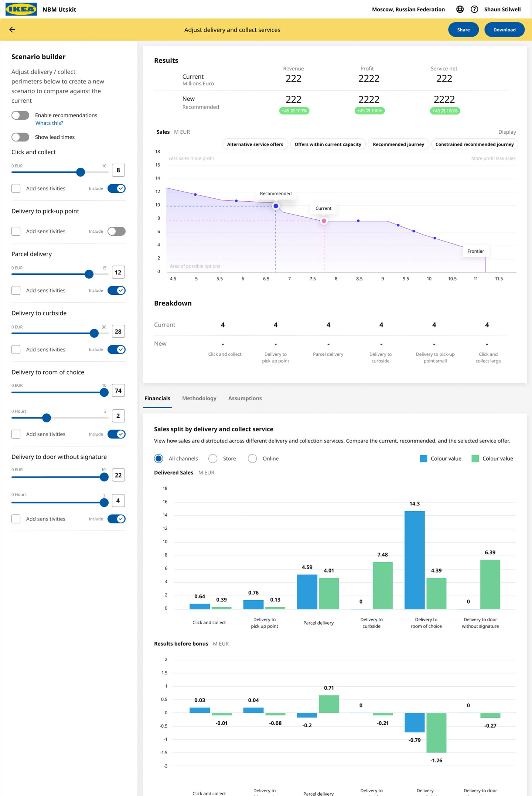Open Shaun Stilwell user menu

[x=502, y=9]
